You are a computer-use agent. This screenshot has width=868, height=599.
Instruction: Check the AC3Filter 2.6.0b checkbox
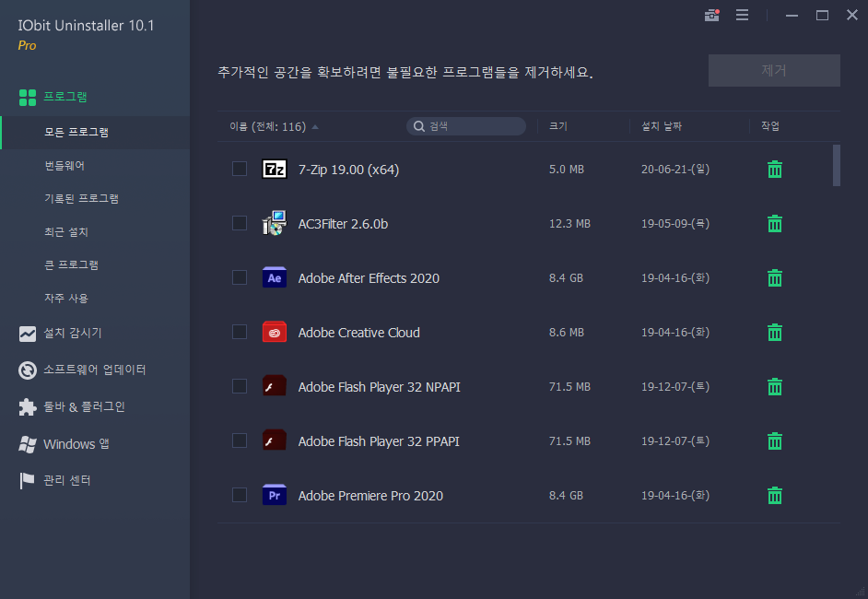tap(240, 222)
